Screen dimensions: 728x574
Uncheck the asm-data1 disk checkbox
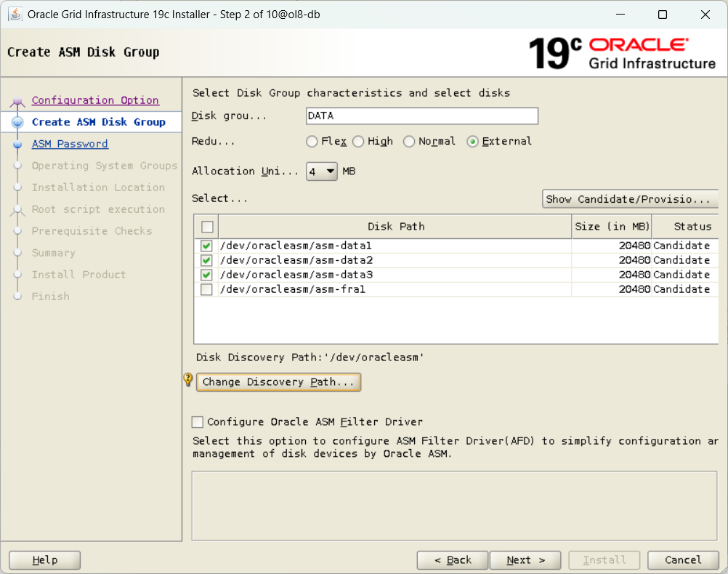point(206,246)
